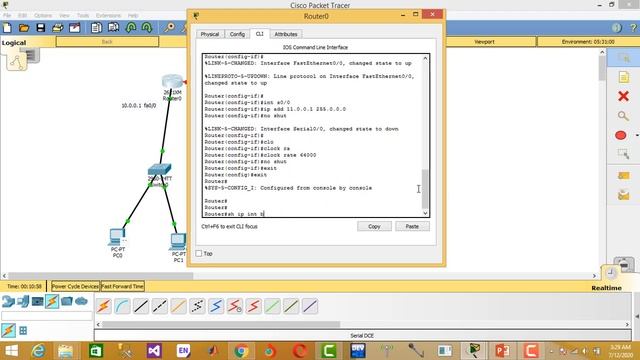Select the Place Note tool
This screenshot has height=360, width=640.
tap(623, 77)
